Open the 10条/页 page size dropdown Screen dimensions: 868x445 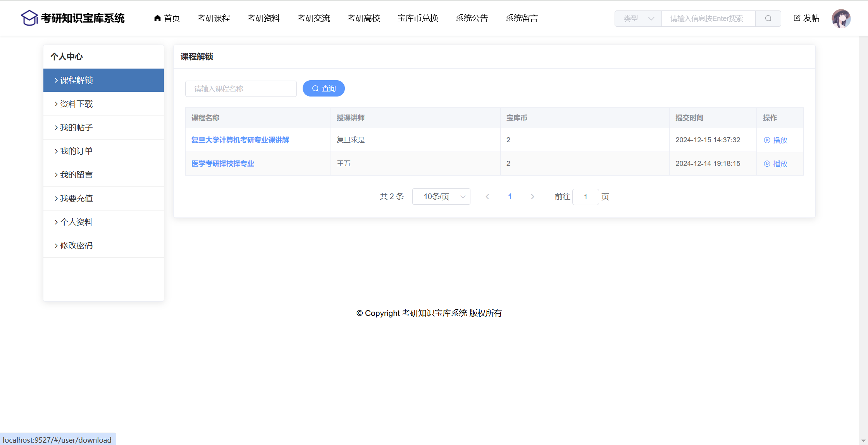pyautogui.click(x=441, y=197)
